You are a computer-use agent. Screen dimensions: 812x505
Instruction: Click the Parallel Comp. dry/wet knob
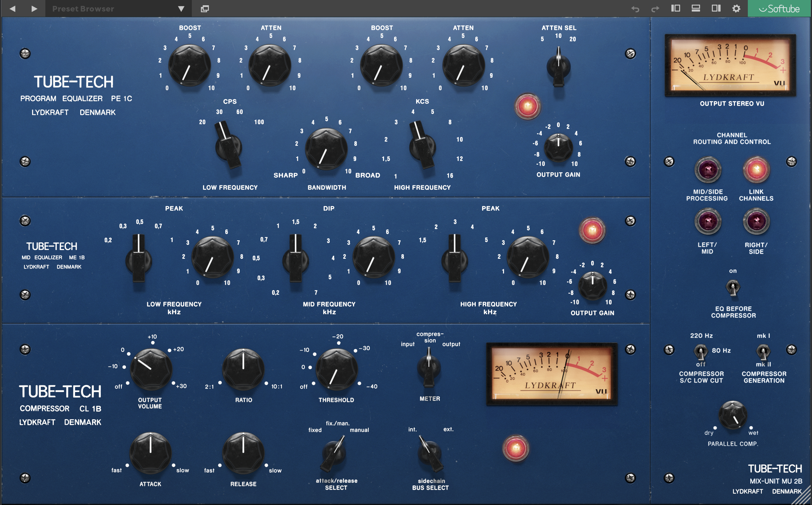tap(733, 415)
